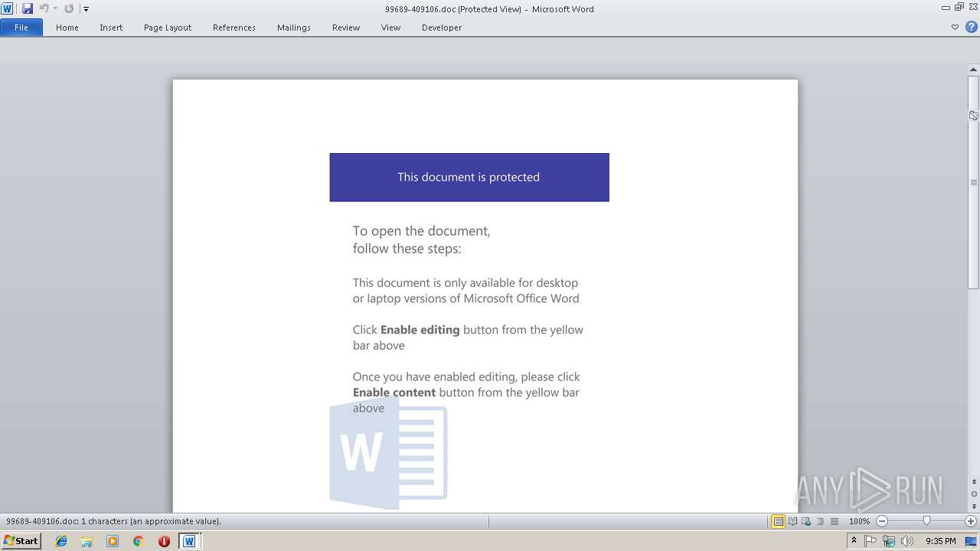Open the Developer ribbon tab
980x551 pixels.
pos(442,28)
